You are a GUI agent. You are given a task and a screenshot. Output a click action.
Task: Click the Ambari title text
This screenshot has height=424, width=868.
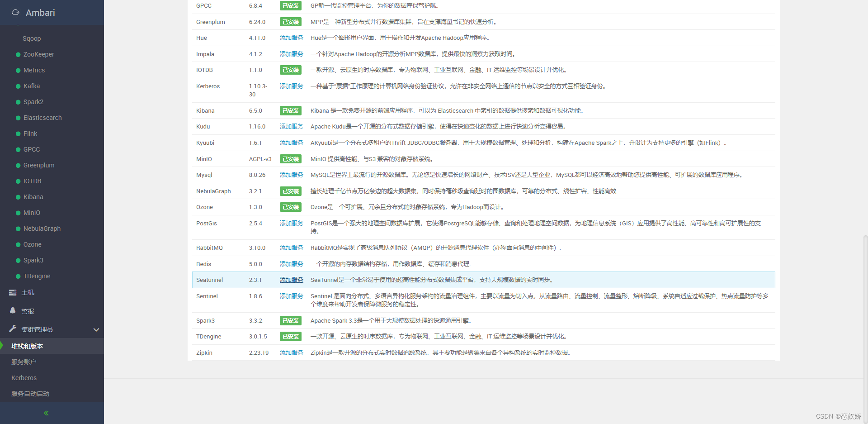click(40, 13)
